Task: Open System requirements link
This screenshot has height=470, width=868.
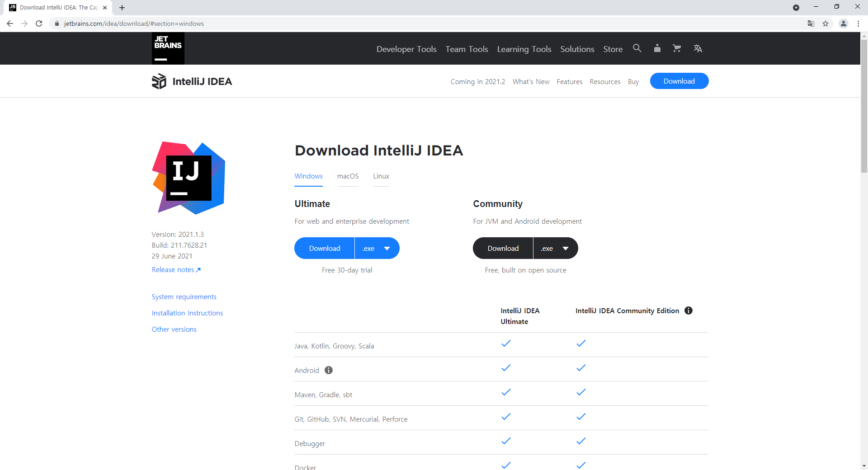Action: [184, 297]
